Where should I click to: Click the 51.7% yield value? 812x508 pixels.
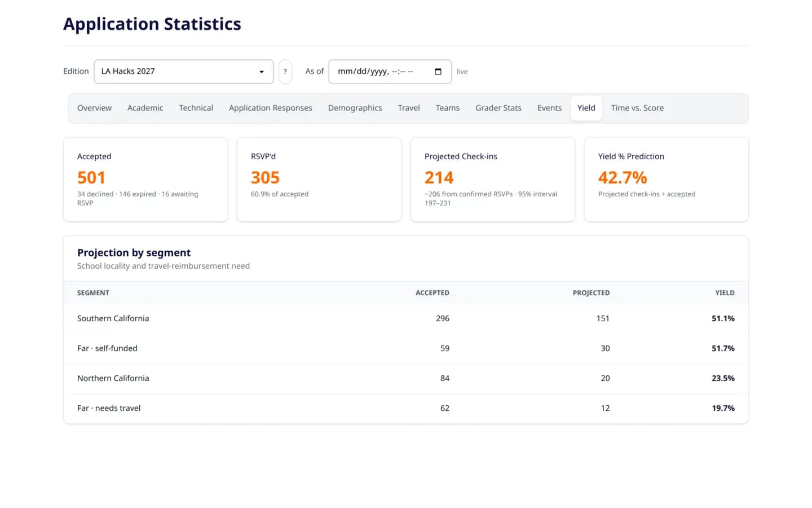click(x=723, y=348)
